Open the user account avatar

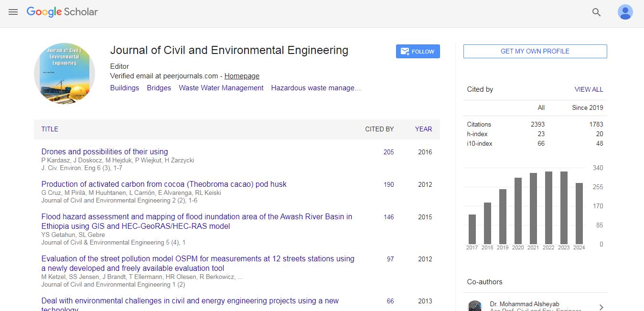click(x=625, y=12)
